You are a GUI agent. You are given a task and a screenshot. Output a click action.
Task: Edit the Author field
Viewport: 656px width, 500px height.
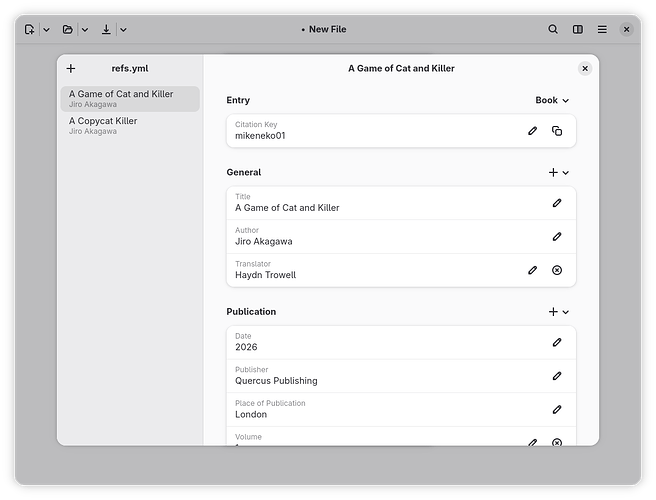click(x=557, y=237)
